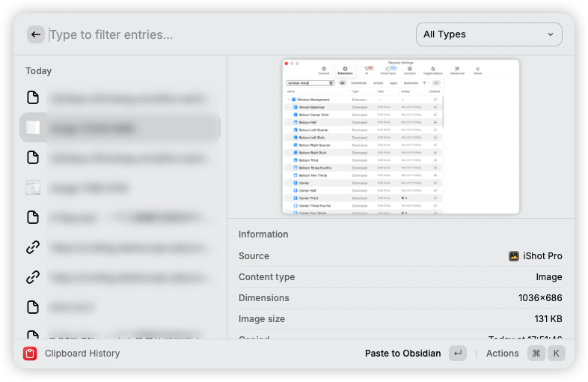Image resolution: width=588 pixels, height=382 pixels.
Task: Click the ⌘ key badge
Action: point(536,354)
